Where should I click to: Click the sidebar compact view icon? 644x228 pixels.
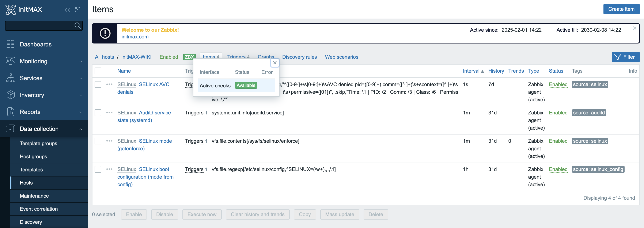click(x=78, y=10)
